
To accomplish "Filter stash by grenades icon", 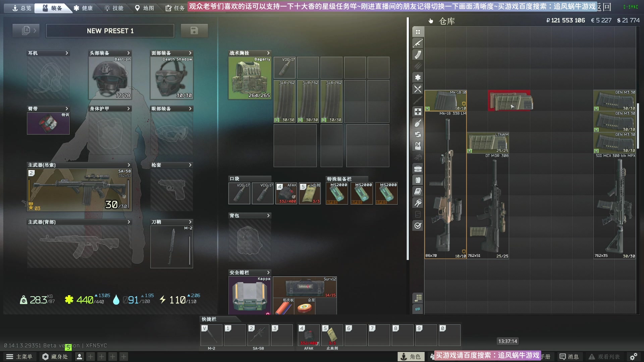I will 418,123.
